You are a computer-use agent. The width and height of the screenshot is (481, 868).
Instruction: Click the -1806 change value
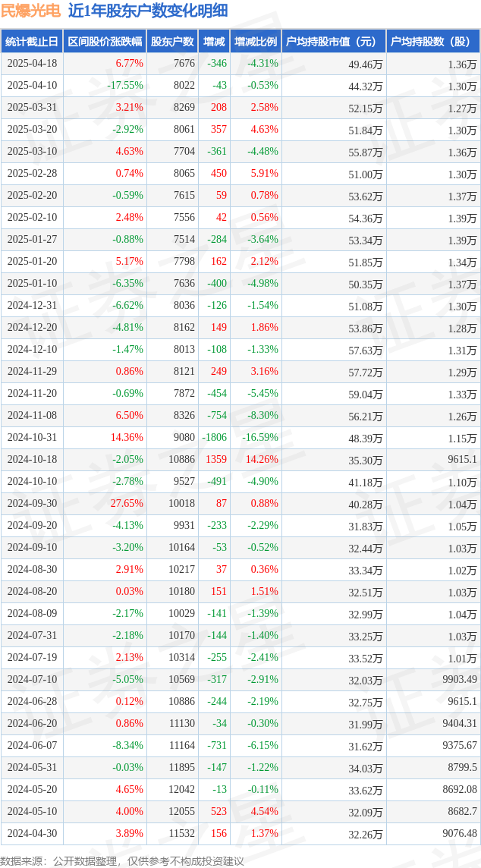point(215,437)
